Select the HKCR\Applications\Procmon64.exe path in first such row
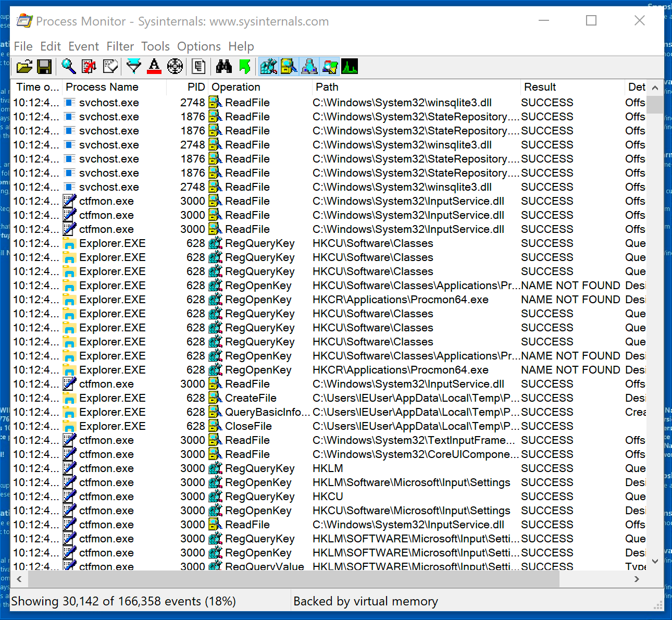The width and height of the screenshot is (672, 620). pyautogui.click(x=401, y=300)
